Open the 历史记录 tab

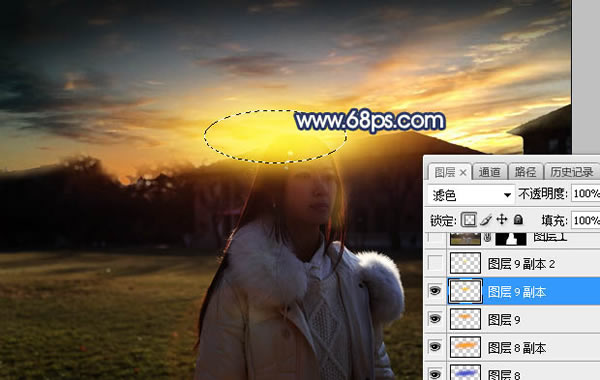[572, 172]
